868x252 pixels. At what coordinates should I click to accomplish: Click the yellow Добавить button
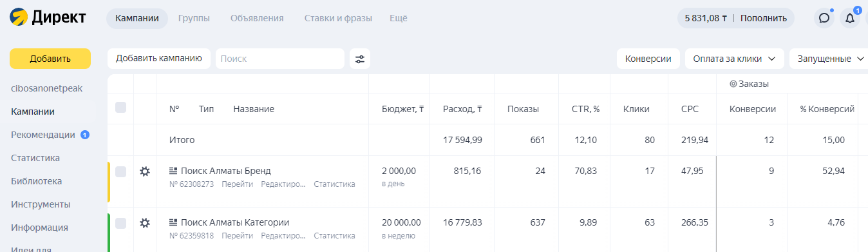point(50,59)
